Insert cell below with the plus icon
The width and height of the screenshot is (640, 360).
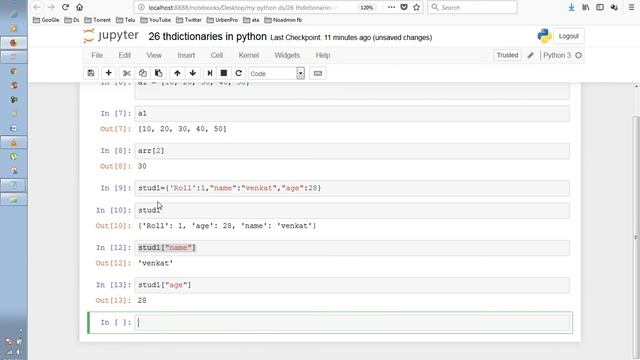tap(109, 73)
